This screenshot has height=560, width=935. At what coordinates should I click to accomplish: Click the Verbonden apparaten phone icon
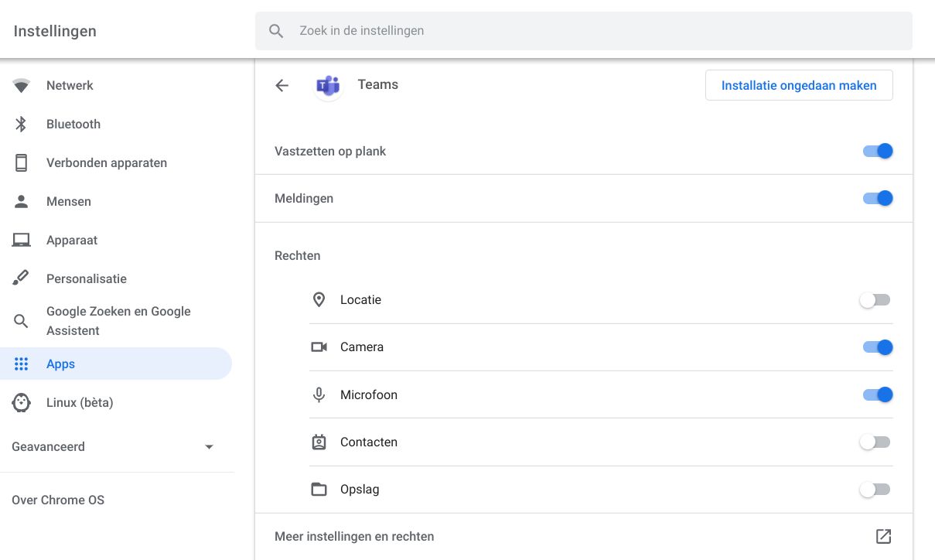coord(21,162)
